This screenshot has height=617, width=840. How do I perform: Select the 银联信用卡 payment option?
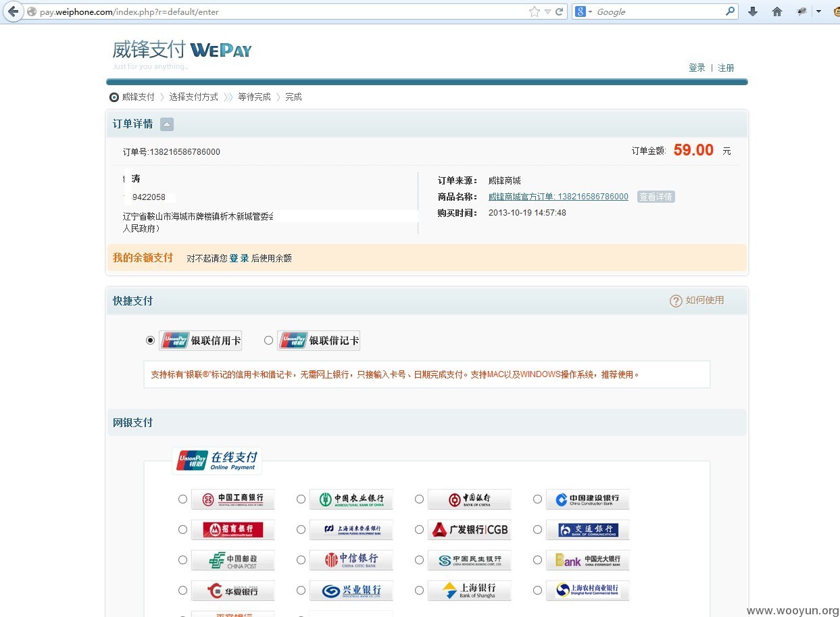click(x=150, y=341)
